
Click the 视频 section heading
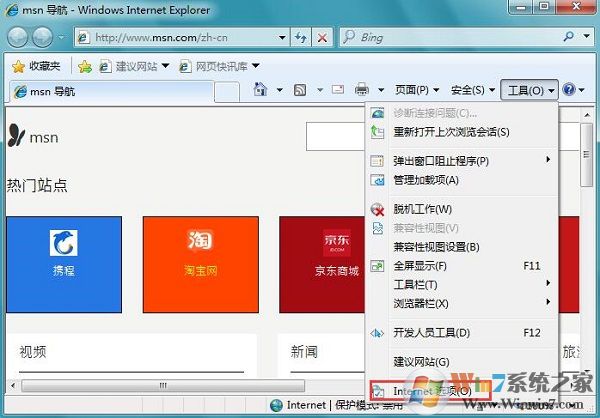[x=33, y=351]
